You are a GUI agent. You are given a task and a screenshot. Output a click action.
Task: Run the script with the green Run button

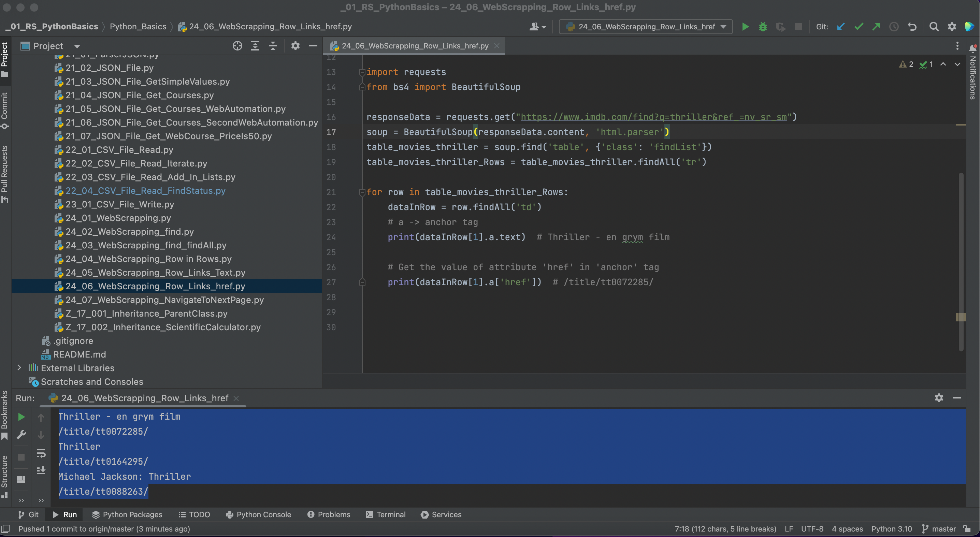coord(745,27)
